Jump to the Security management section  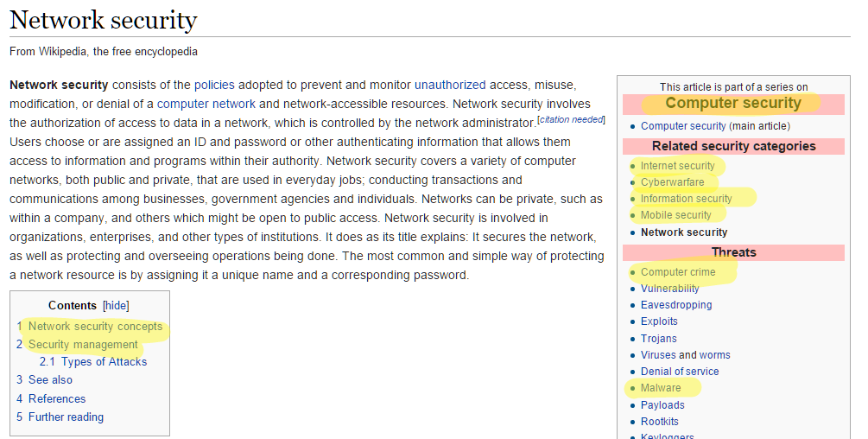click(x=83, y=344)
